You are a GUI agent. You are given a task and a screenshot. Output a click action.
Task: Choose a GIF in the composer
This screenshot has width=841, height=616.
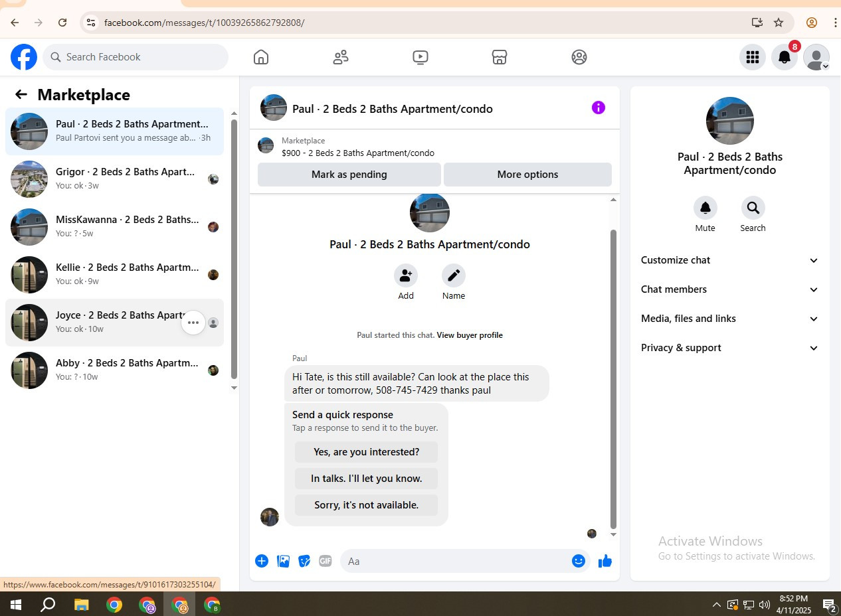[326, 561]
